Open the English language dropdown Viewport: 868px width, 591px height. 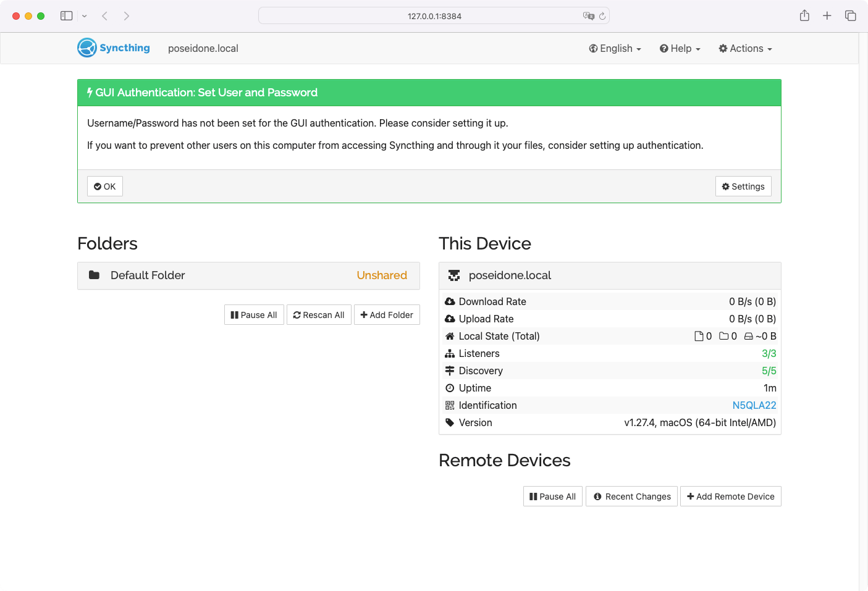[x=615, y=49]
